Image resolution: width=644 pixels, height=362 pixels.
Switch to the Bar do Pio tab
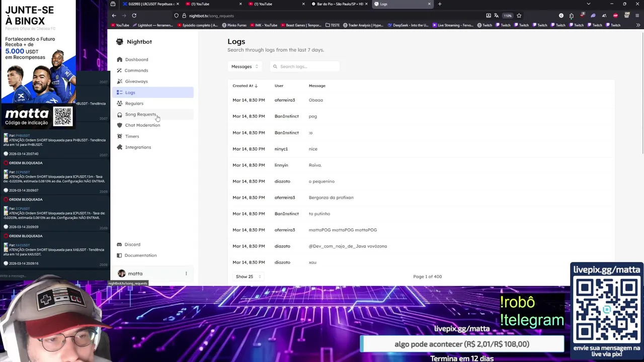340,4
